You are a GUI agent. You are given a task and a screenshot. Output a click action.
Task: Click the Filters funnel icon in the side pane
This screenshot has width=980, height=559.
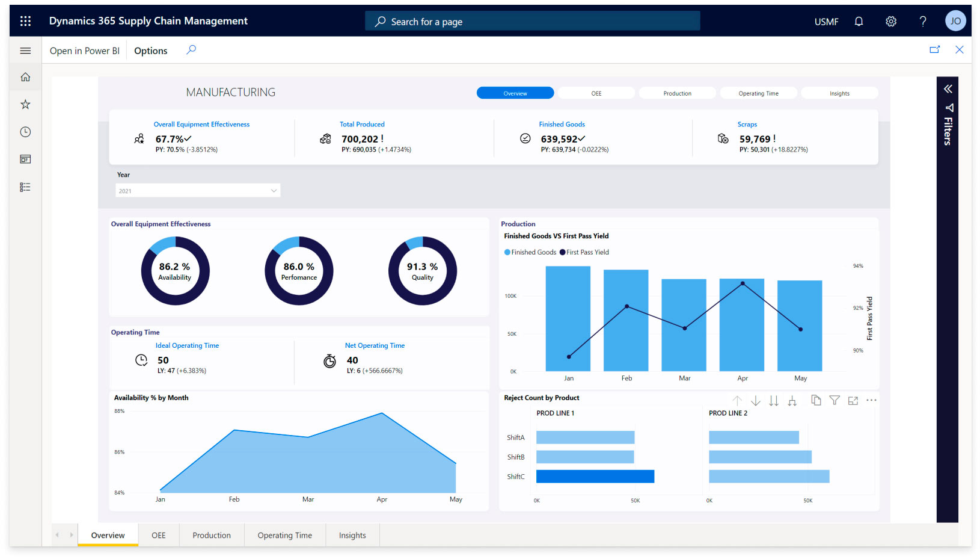[x=949, y=108]
